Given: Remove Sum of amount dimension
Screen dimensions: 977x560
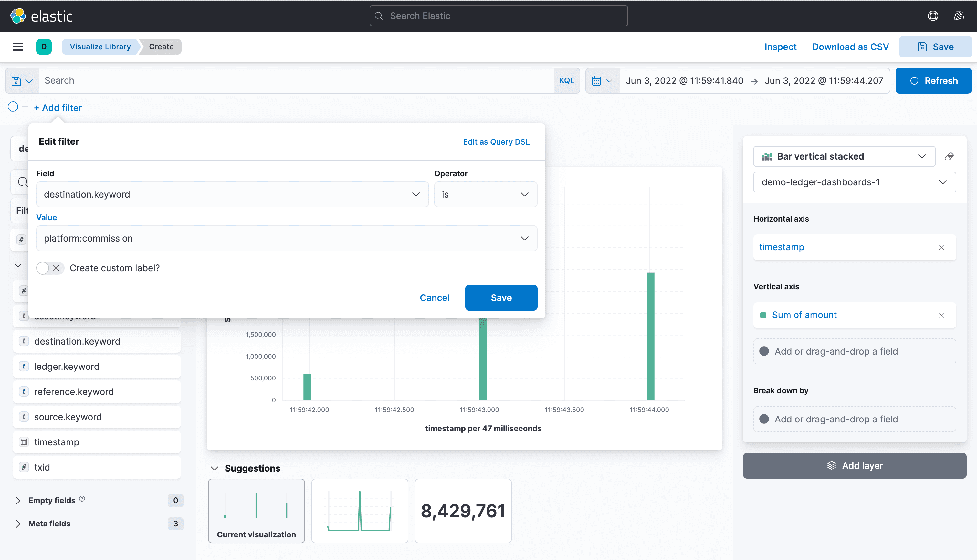Looking at the screenshot, I should click(x=941, y=316).
